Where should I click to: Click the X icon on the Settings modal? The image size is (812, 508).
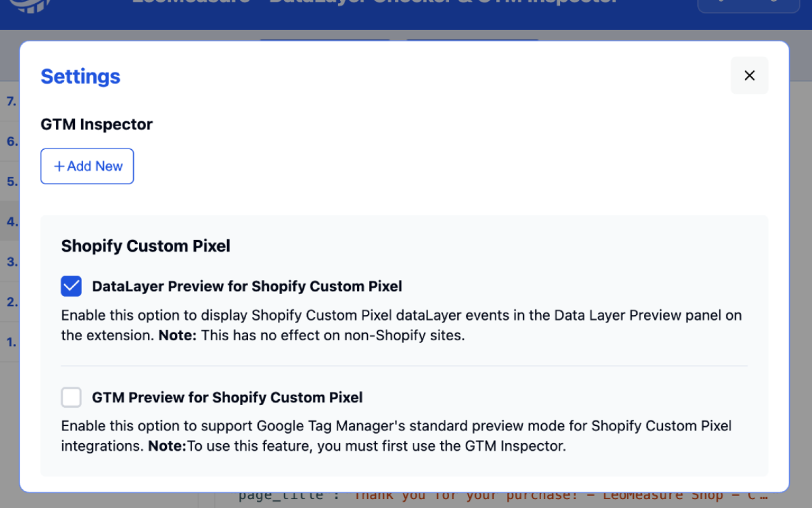click(749, 75)
